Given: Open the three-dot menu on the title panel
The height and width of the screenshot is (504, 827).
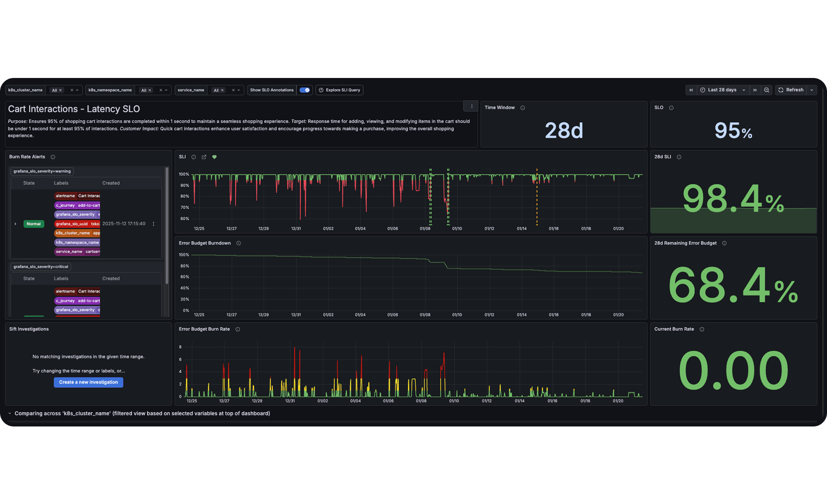Looking at the screenshot, I should (471, 106).
